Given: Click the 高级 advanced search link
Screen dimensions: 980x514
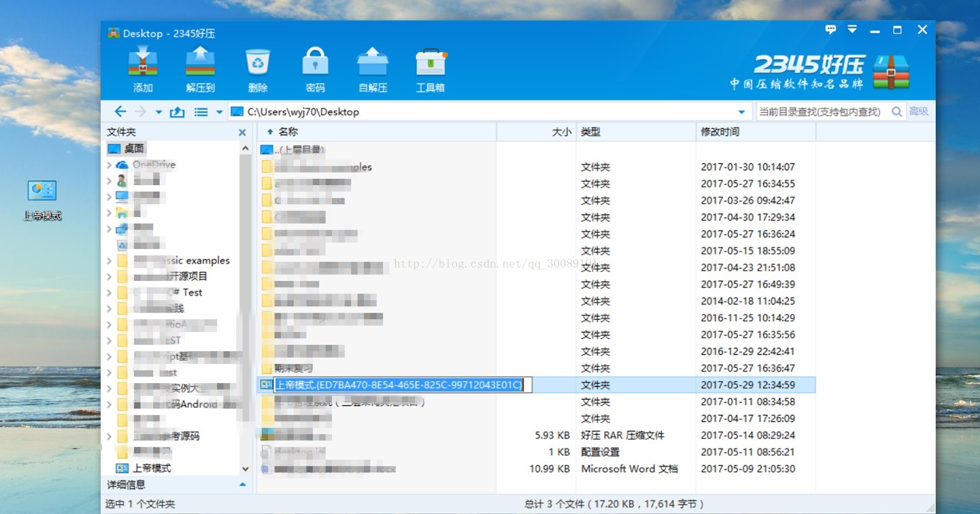Looking at the screenshot, I should [x=919, y=112].
